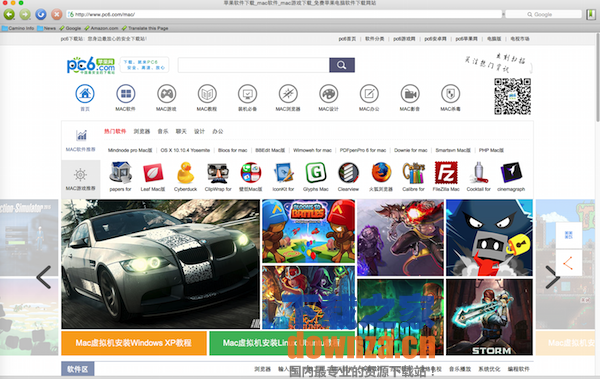The image size is (600, 379).
Task: Open the MAC软件 grid icon
Action: point(126,94)
